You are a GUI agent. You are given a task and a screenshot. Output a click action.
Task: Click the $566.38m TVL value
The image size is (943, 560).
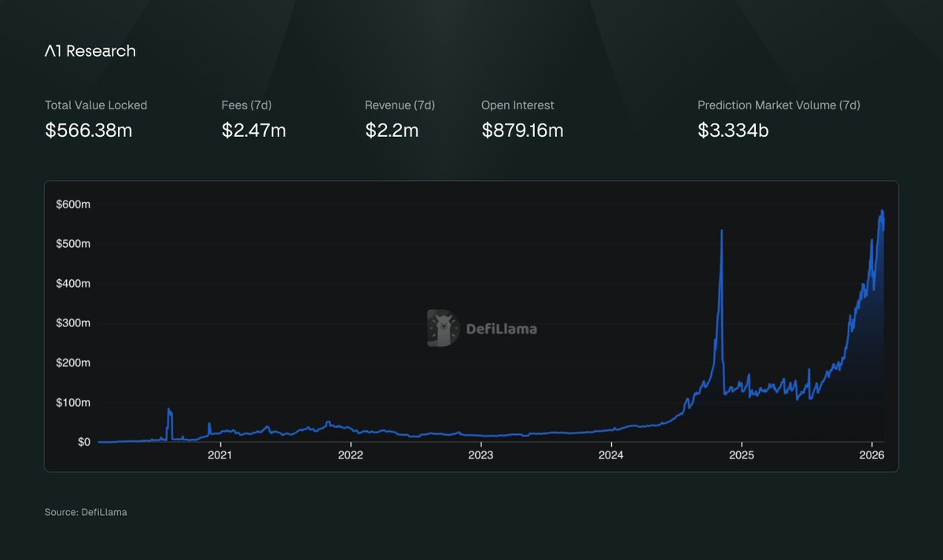pos(89,130)
